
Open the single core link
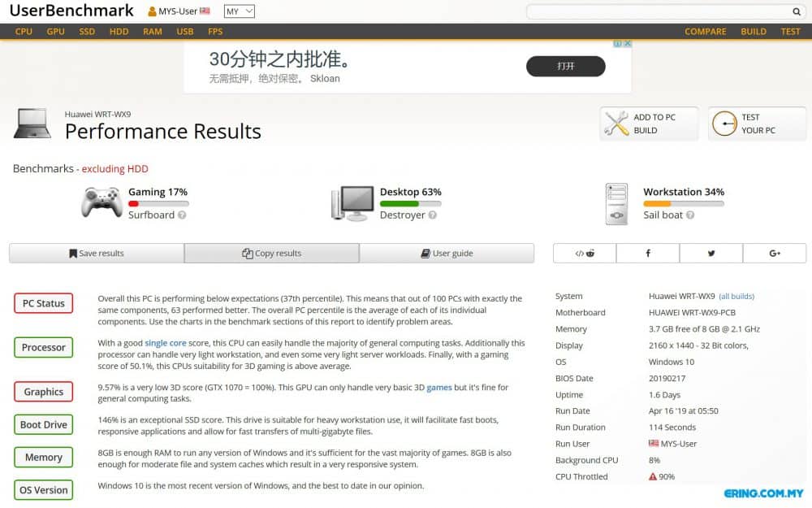click(x=165, y=343)
